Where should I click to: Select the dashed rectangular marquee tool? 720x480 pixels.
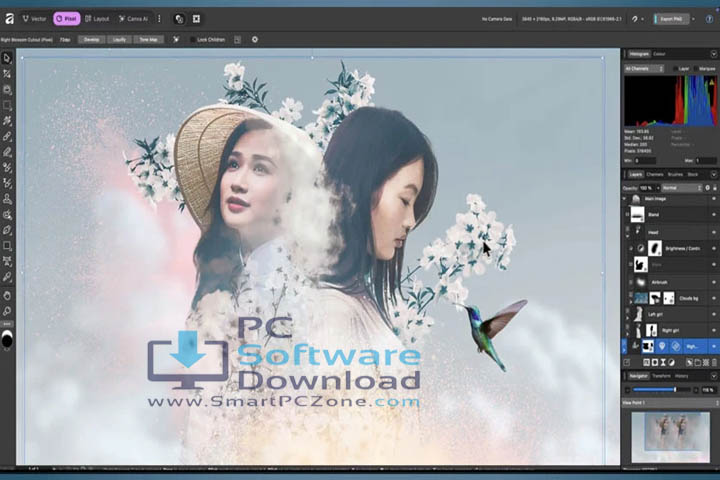point(7,106)
